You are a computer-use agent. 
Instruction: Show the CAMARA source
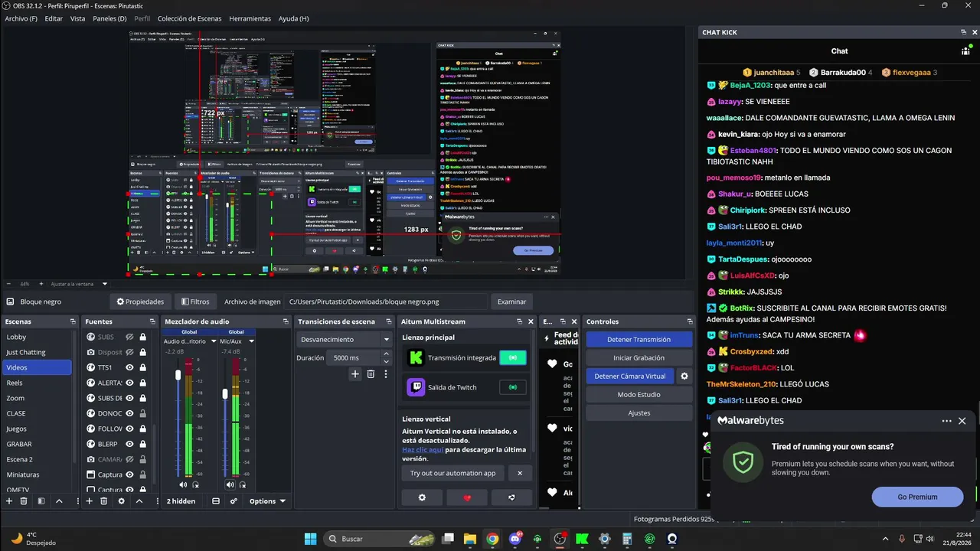pyautogui.click(x=130, y=459)
